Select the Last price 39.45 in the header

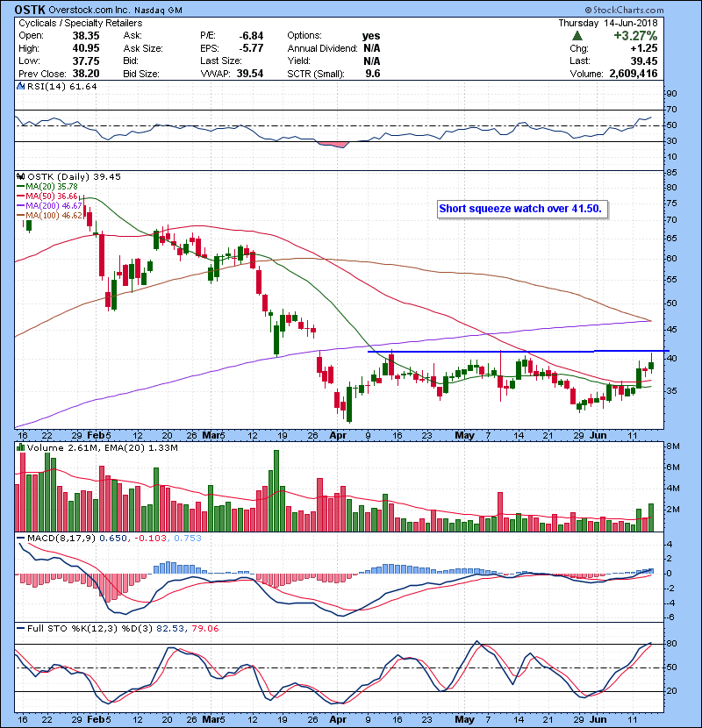coord(644,61)
